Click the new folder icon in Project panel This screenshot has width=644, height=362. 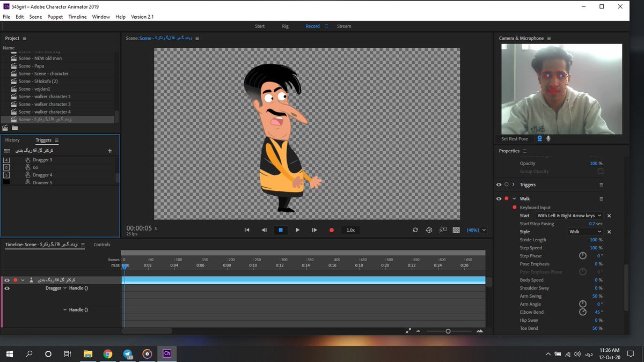(x=15, y=128)
